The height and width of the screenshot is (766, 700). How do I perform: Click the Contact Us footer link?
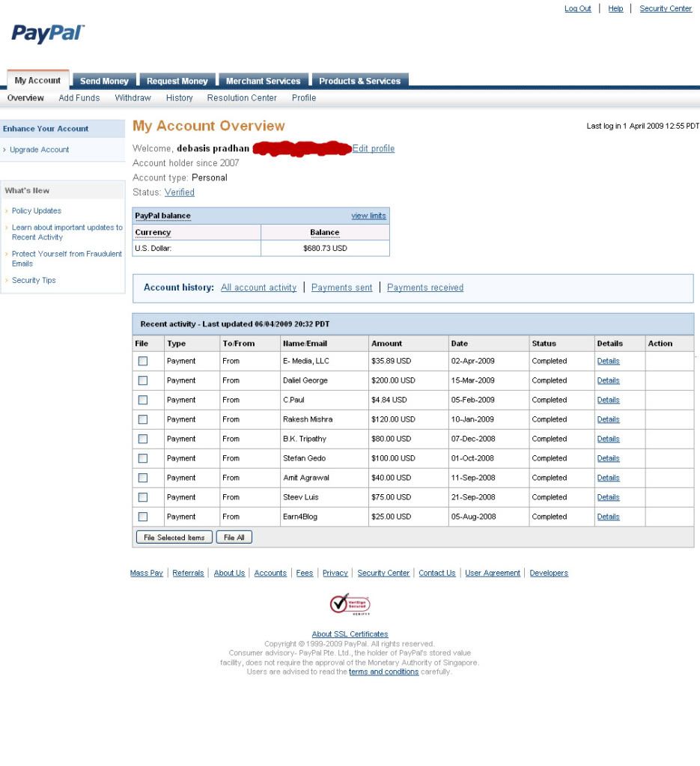click(x=436, y=573)
